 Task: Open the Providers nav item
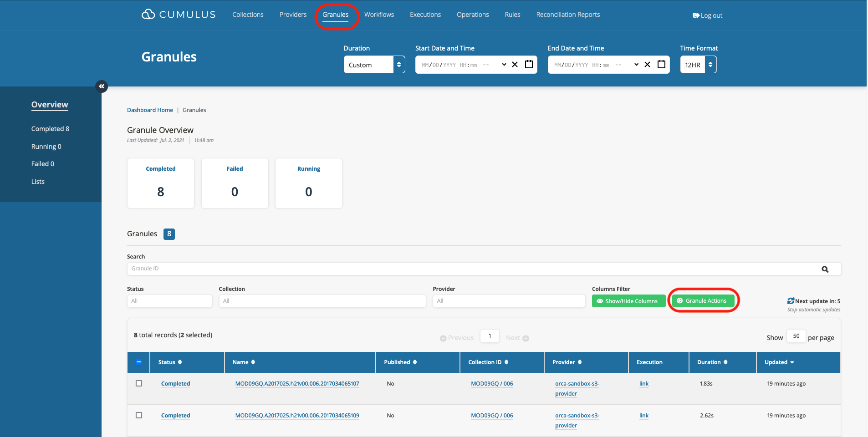click(293, 15)
